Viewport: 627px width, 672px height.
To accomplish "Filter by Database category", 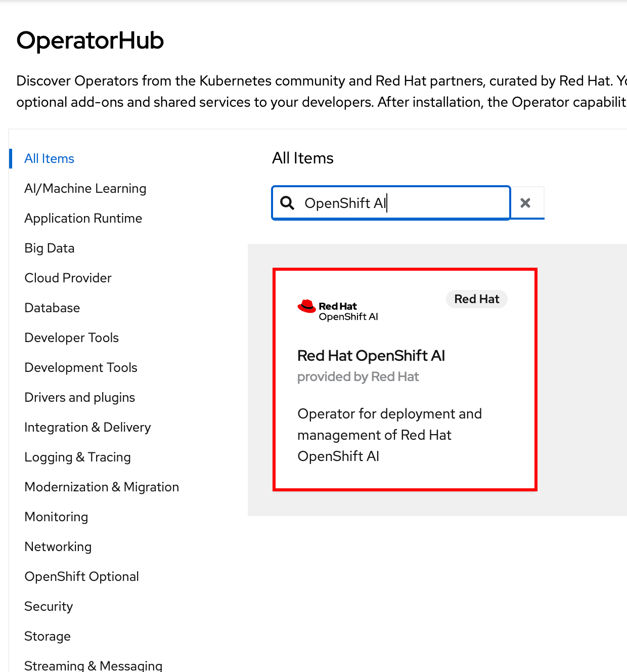I will [52, 308].
